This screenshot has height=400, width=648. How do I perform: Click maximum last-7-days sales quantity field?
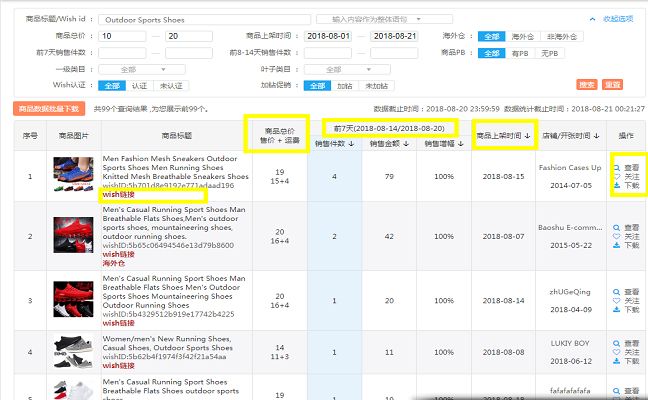tap(189, 53)
